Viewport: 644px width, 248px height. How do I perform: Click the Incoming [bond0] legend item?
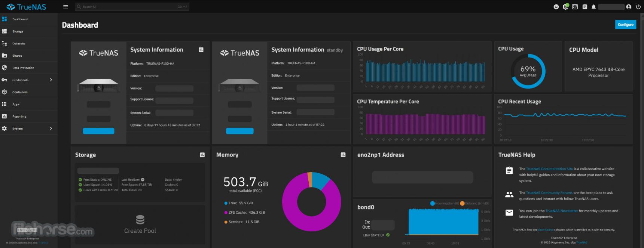(x=445, y=204)
